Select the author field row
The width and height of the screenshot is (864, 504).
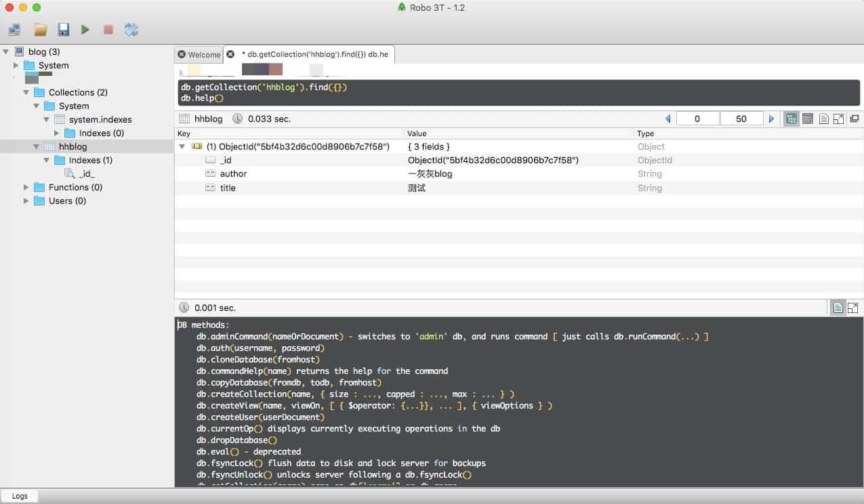[233, 174]
